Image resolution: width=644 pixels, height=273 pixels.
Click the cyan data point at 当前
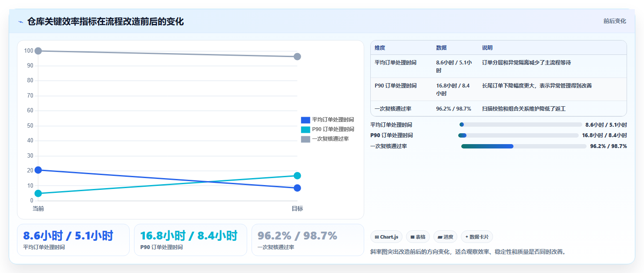[x=38, y=193]
